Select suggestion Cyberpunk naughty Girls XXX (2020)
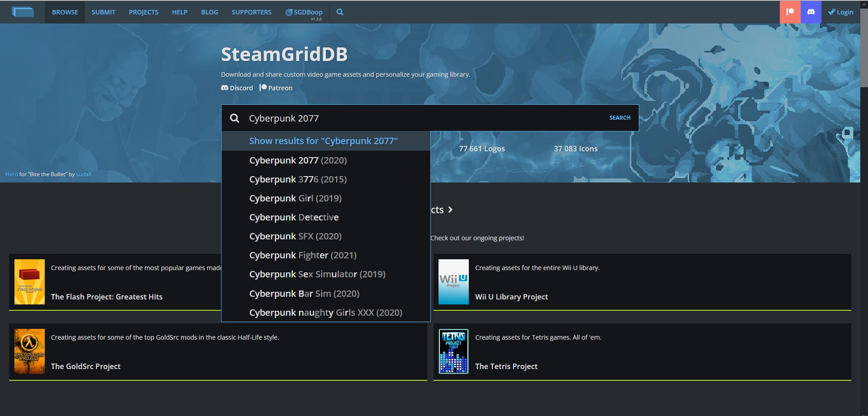868x416 pixels. [x=326, y=313]
